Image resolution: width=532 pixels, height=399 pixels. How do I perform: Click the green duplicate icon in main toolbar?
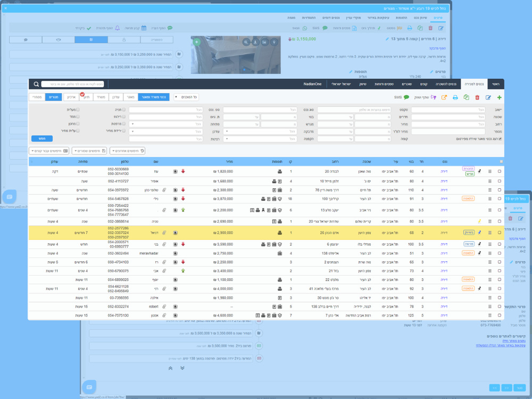pyautogui.click(x=466, y=97)
